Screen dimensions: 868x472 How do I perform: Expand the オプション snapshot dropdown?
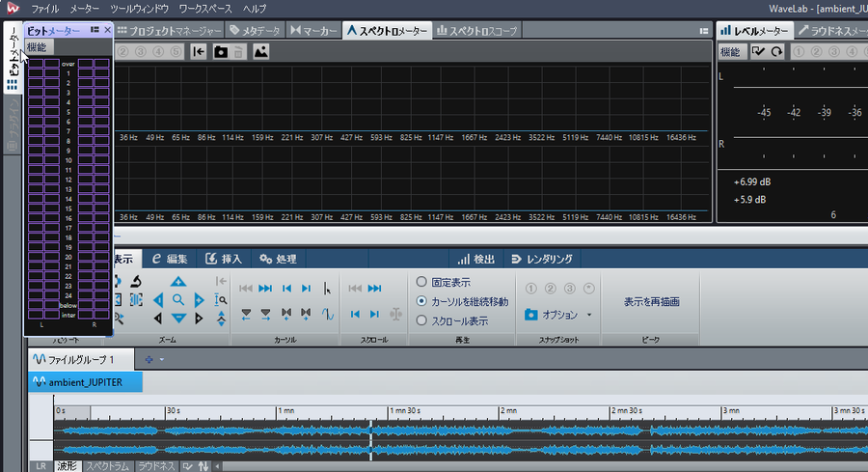click(x=589, y=315)
